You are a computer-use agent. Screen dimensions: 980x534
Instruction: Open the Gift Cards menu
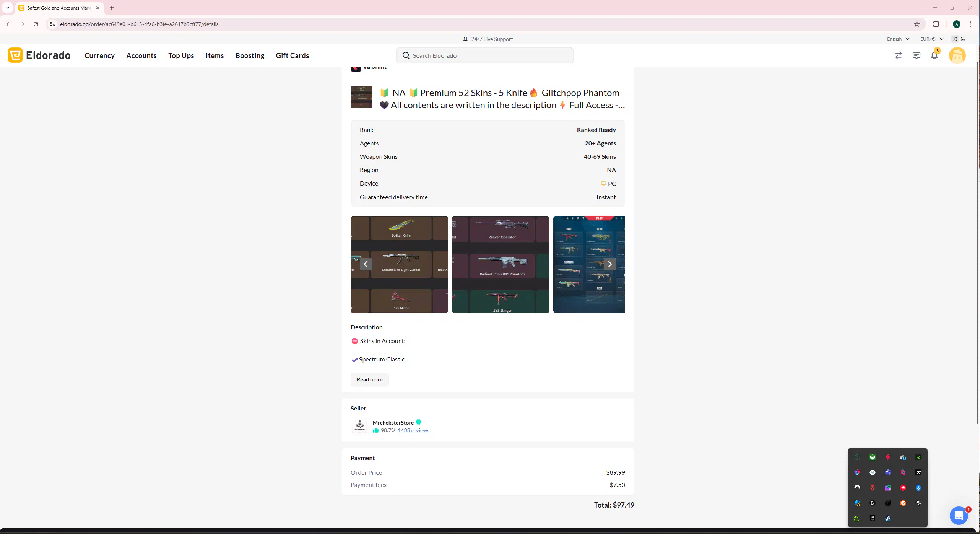(293, 55)
